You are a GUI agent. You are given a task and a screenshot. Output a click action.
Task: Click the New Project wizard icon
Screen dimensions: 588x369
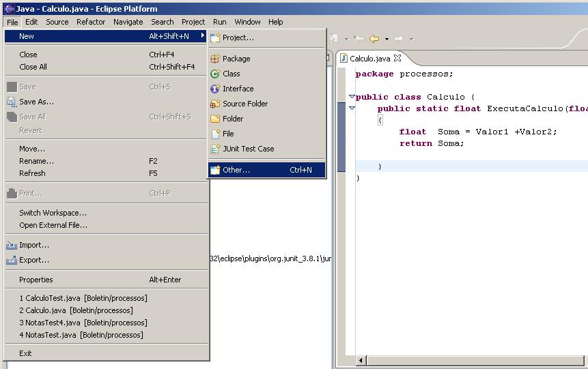215,38
